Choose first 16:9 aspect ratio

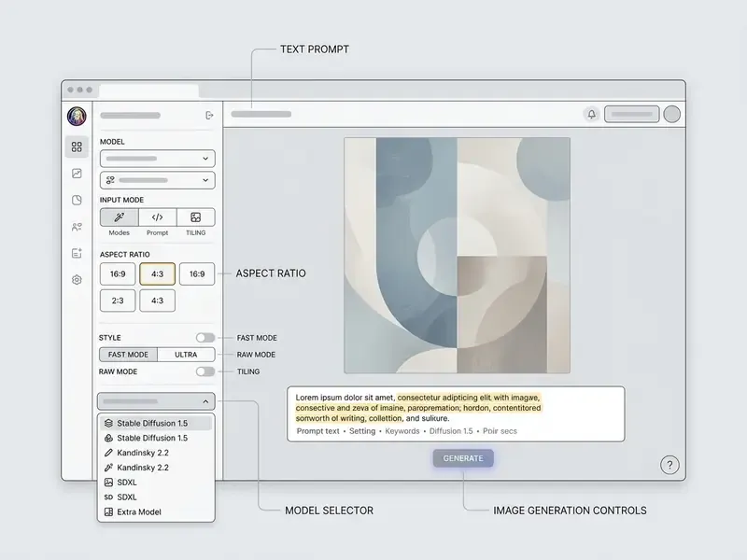click(x=118, y=273)
